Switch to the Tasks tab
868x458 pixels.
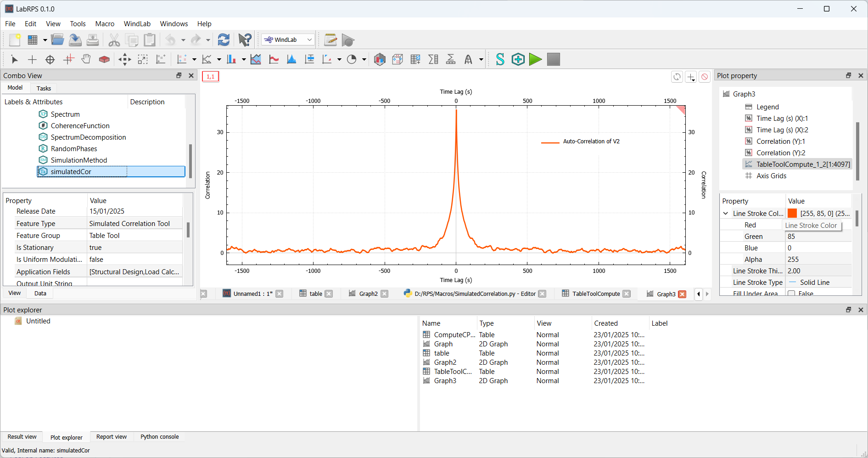pos(44,88)
